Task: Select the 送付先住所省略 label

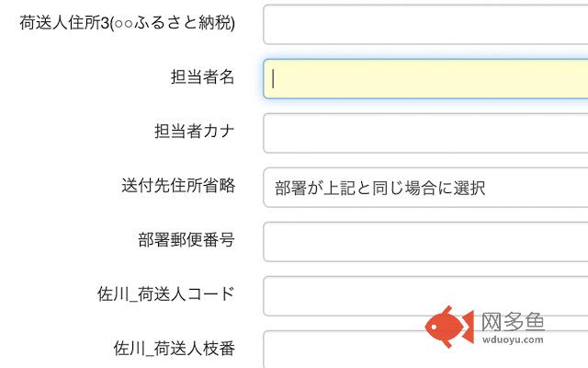Action: [x=178, y=186]
